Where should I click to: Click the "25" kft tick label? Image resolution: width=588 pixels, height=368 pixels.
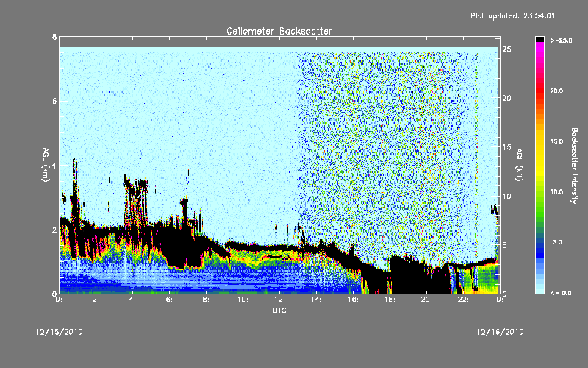[506, 49]
